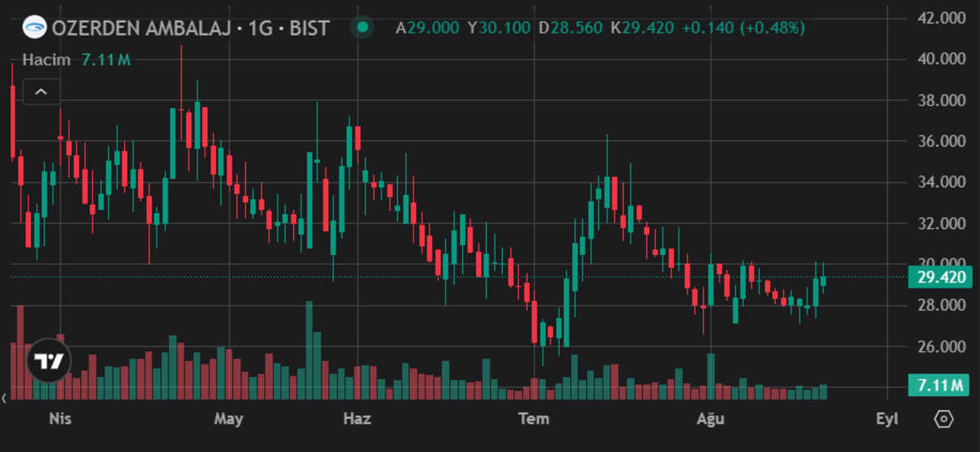Select the 28.000 price axis label
Viewport: 980px width, 452px height.
[x=942, y=306]
